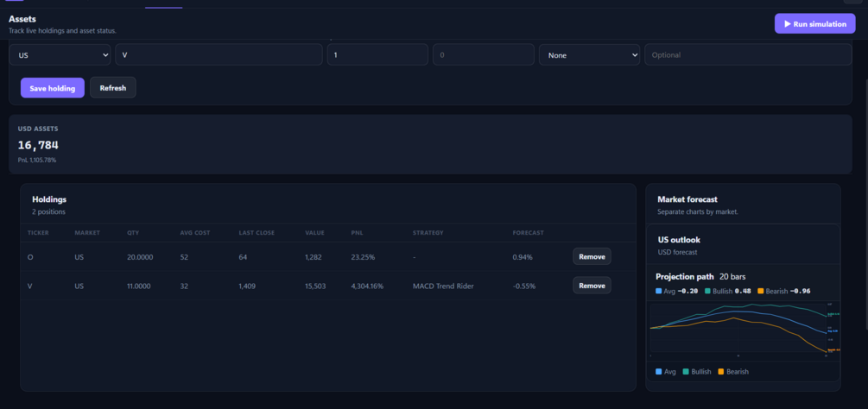Open the US market dropdown
Image resolution: width=868 pixels, height=409 pixels.
coord(60,54)
